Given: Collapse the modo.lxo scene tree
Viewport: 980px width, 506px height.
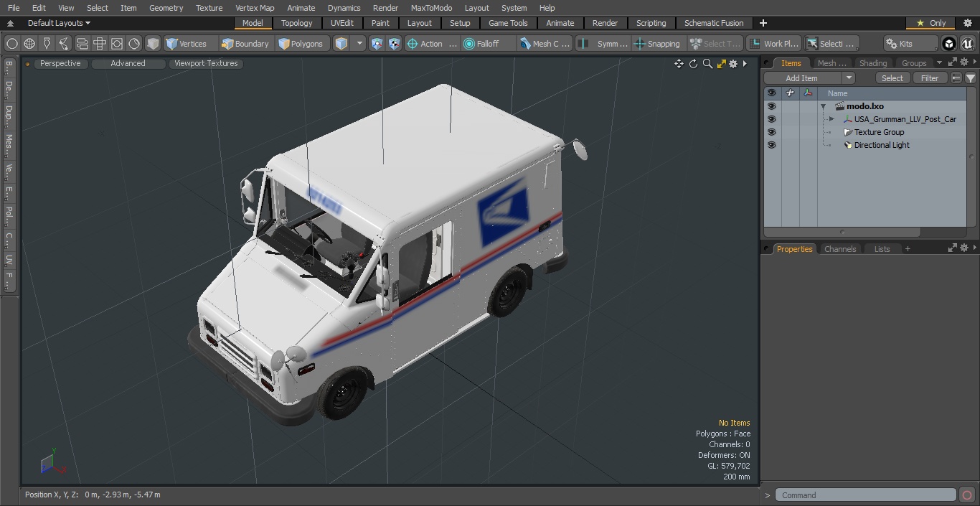Looking at the screenshot, I should tap(824, 106).
